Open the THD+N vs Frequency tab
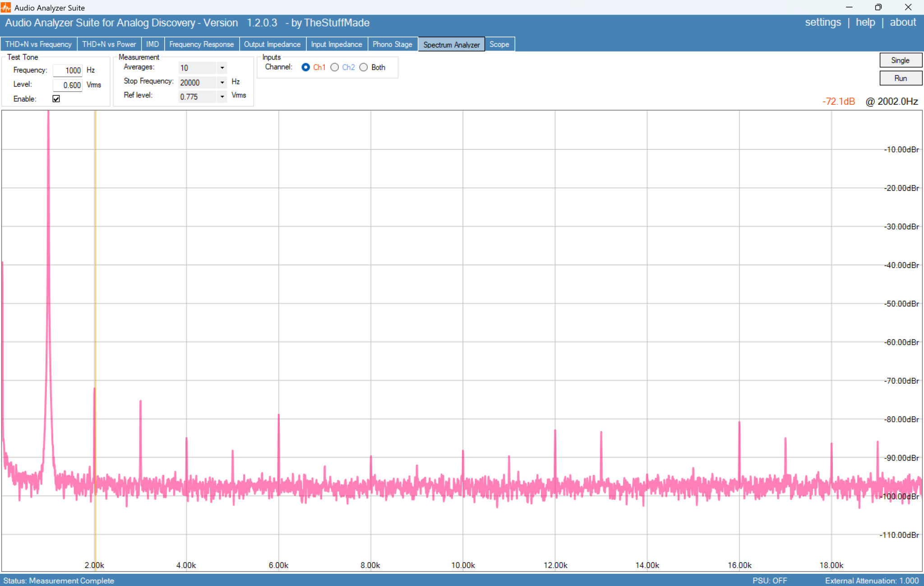Image resolution: width=924 pixels, height=586 pixels. pos(38,44)
